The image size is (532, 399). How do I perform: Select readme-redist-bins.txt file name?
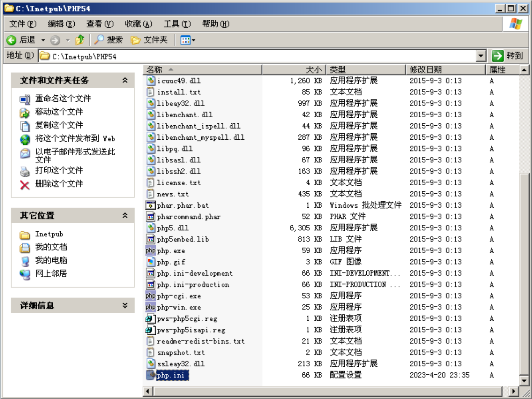click(x=201, y=341)
